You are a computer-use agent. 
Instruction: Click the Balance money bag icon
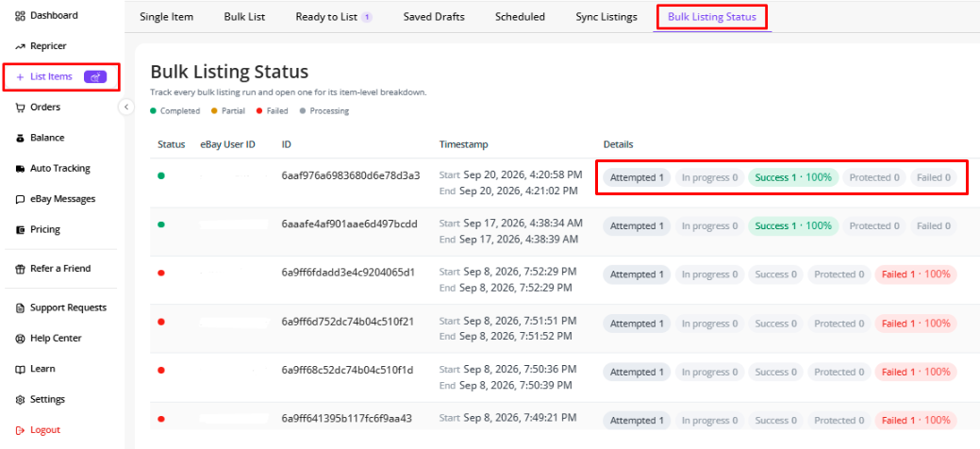[20, 139]
